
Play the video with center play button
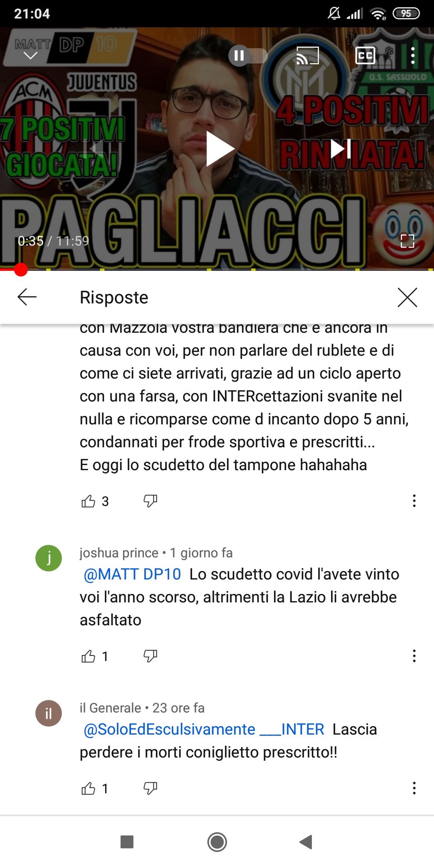[x=220, y=149]
